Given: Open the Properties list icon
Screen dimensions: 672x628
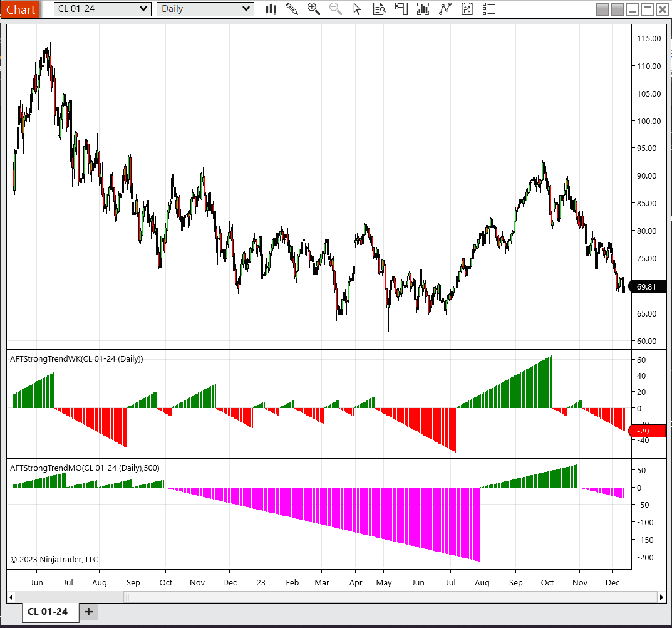Looking at the screenshot, I should (489, 9).
